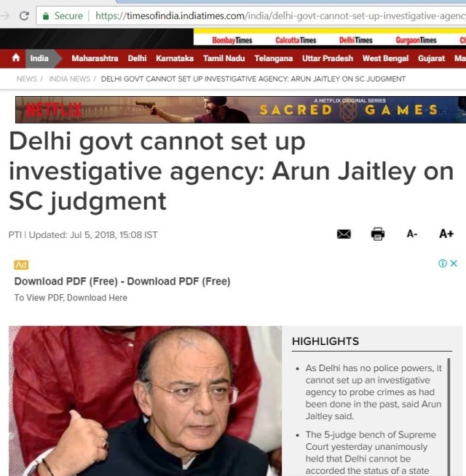Screen dimensions: 466x476
Task: Follow the INDIA NEWS breadcrumb link
Action: click(70, 79)
